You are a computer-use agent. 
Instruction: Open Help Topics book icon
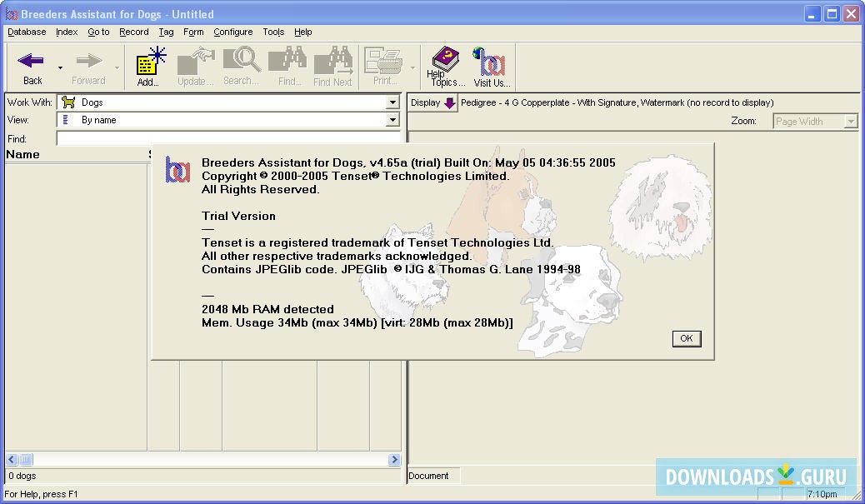point(446,59)
